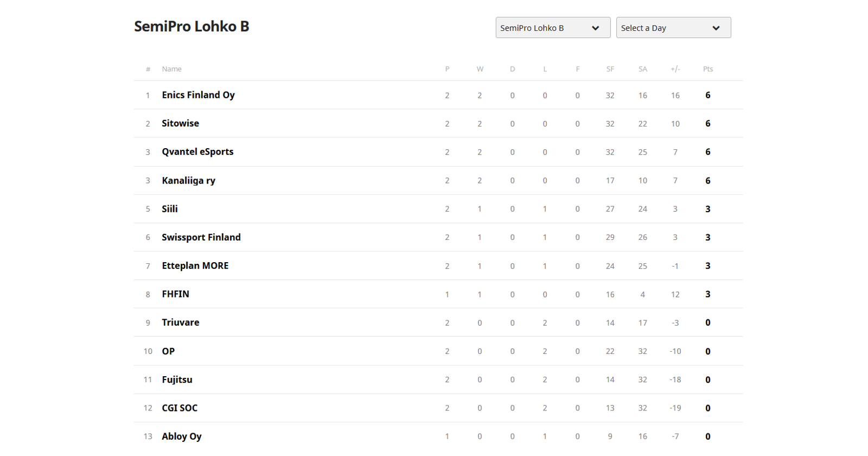This screenshot has width=868, height=456.
Task: Expand the Select a Day dropdown
Action: (x=673, y=28)
